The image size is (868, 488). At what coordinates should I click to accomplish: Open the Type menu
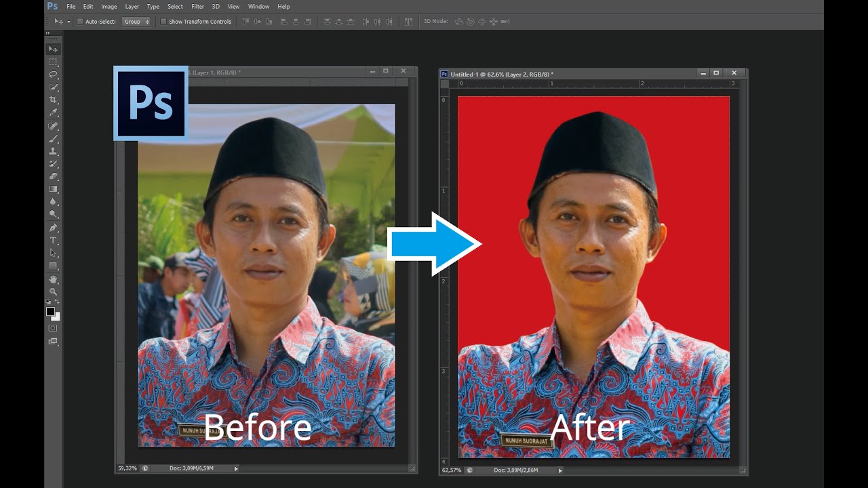(x=153, y=7)
